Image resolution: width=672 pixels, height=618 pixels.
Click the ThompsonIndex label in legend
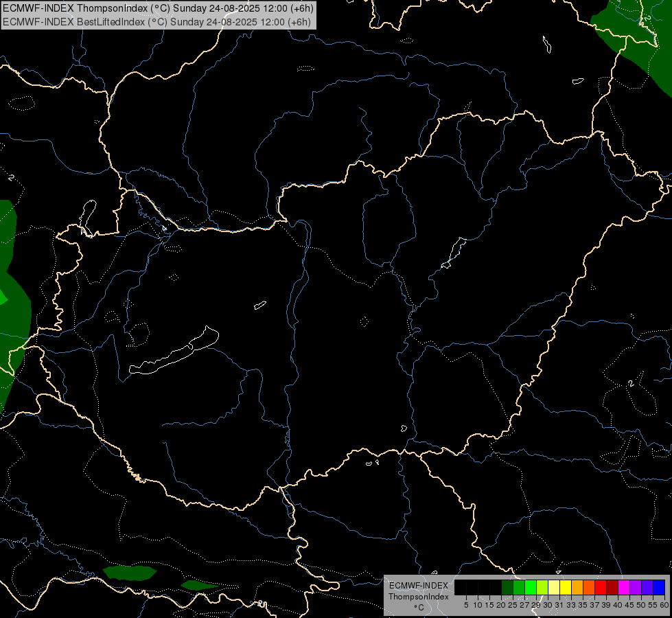coord(419,597)
